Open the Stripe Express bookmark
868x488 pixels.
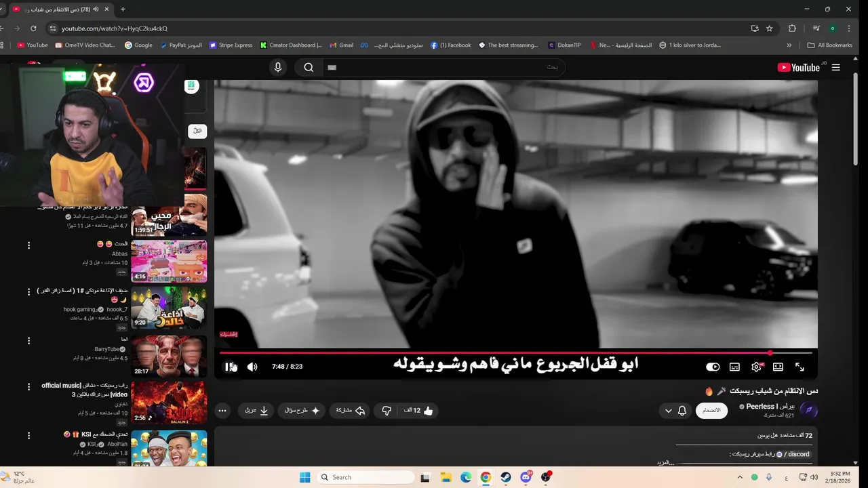coord(231,45)
